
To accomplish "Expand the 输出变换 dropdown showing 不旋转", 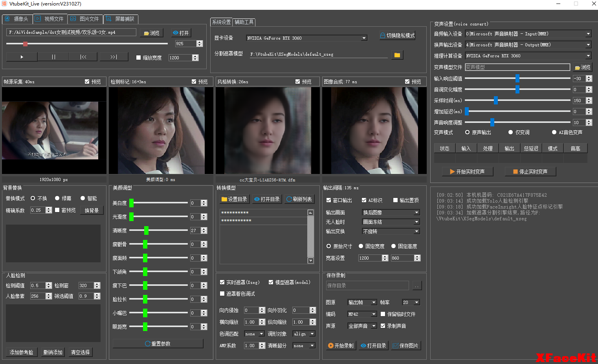I will [x=391, y=231].
